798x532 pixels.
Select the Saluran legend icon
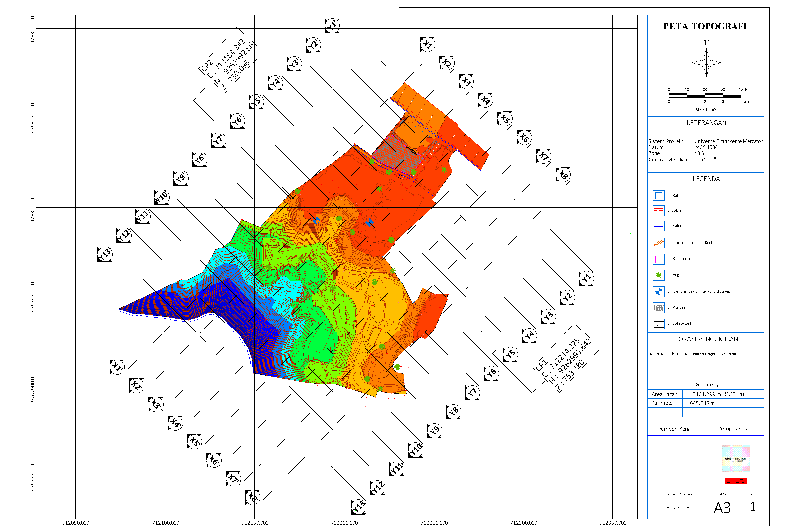pos(659,226)
